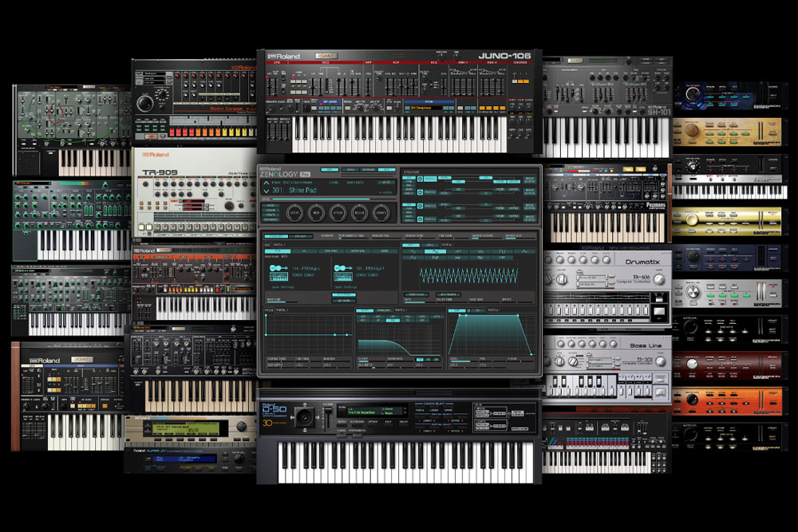
Task: Enable Chorus II on the JUNO-106
Action: 526,81
